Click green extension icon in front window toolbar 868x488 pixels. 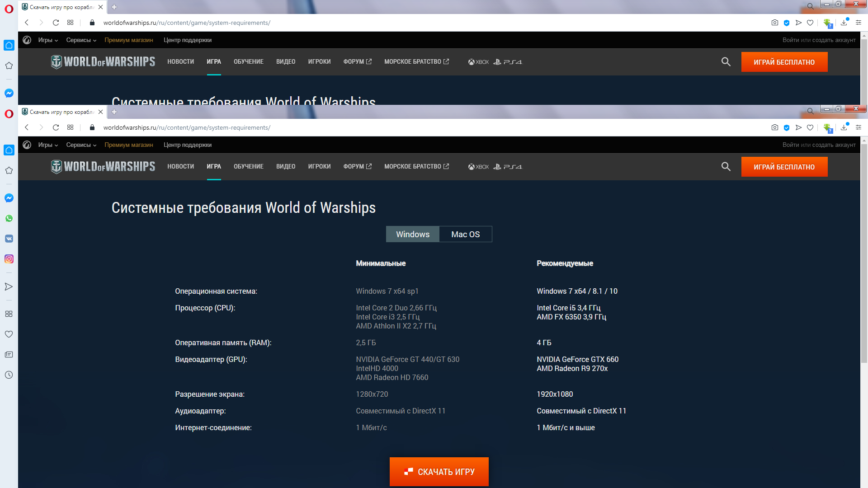827,128
